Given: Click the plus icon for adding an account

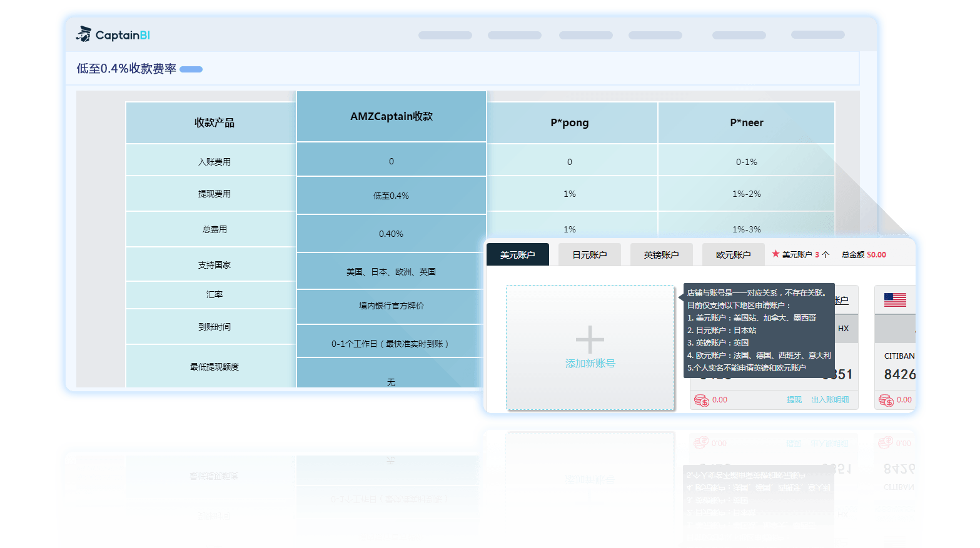Looking at the screenshot, I should [x=590, y=340].
